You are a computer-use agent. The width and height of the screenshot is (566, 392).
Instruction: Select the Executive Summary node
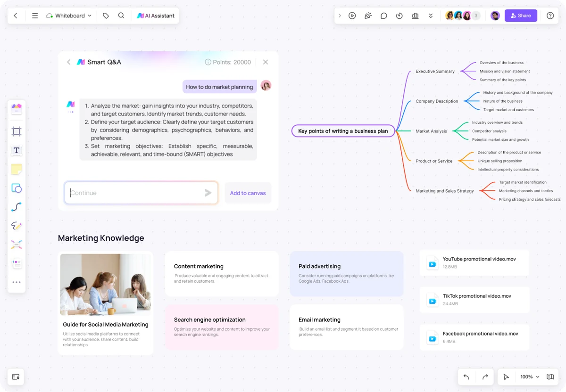[x=435, y=71]
